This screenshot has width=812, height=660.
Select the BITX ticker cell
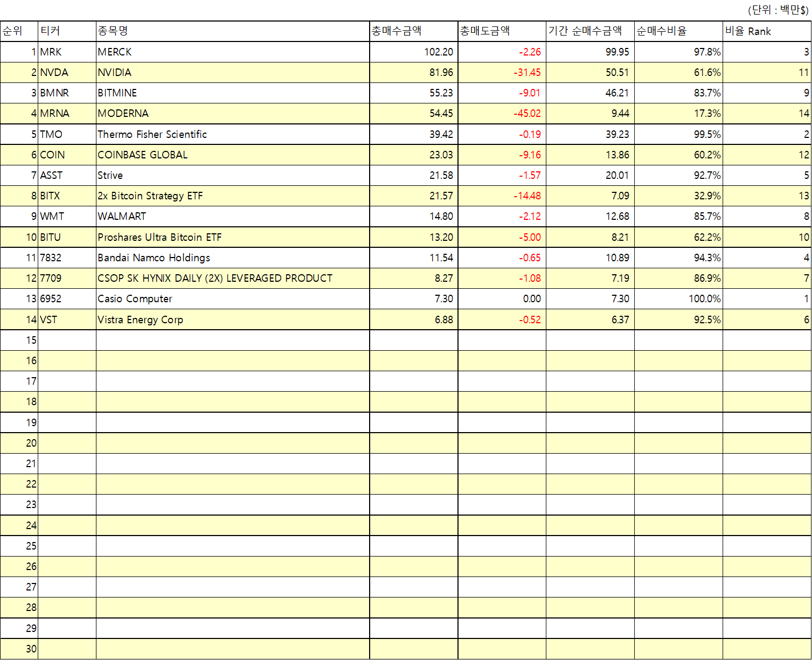tap(67, 196)
